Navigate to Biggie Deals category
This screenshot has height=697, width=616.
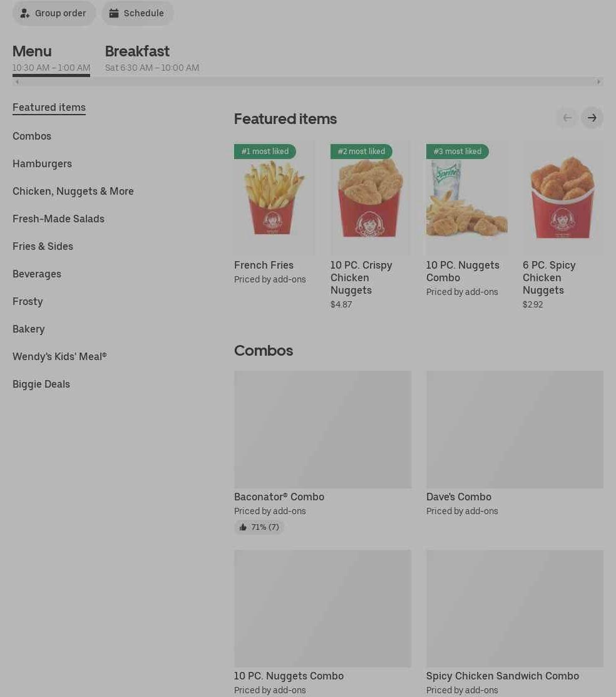pyautogui.click(x=41, y=384)
